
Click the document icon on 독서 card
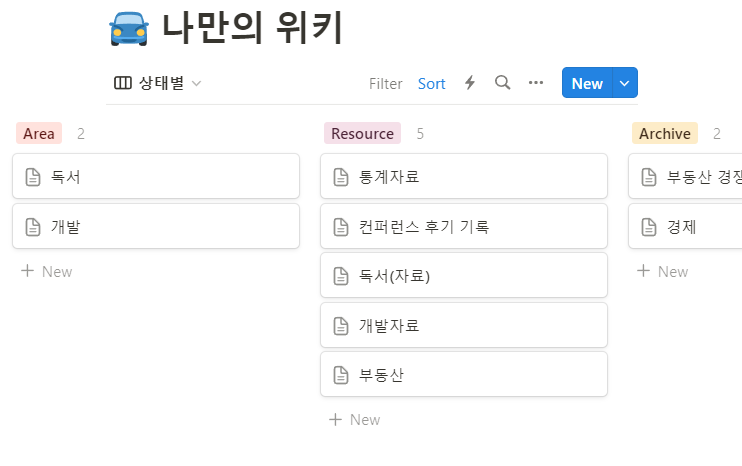33,177
